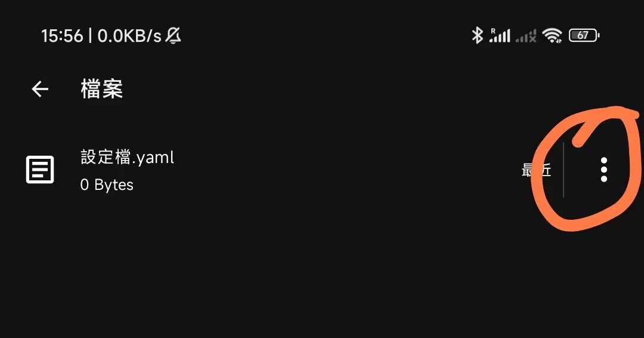
Task: Tap the 檔案 page title
Action: [x=102, y=90]
